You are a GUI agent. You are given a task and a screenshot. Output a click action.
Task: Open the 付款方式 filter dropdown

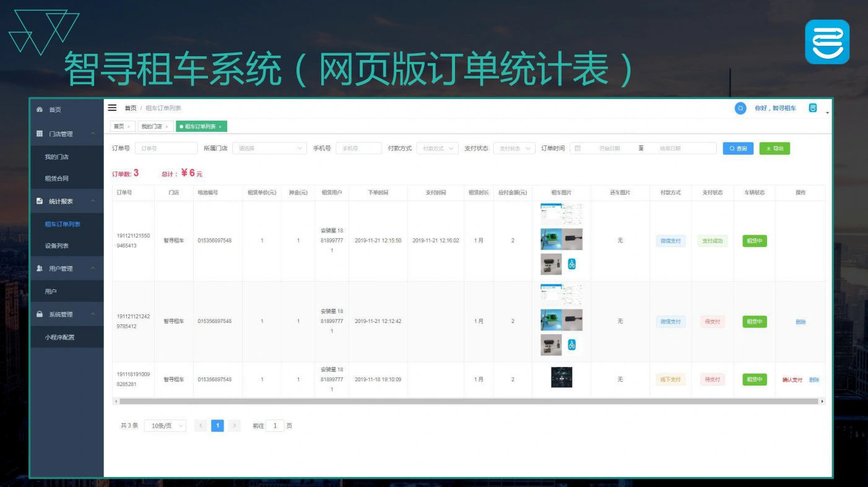437,149
